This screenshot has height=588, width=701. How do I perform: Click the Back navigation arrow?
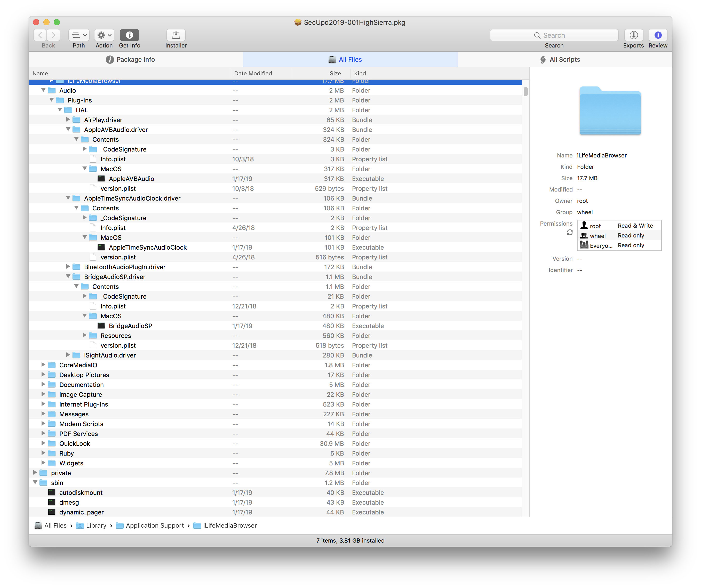pyautogui.click(x=40, y=35)
